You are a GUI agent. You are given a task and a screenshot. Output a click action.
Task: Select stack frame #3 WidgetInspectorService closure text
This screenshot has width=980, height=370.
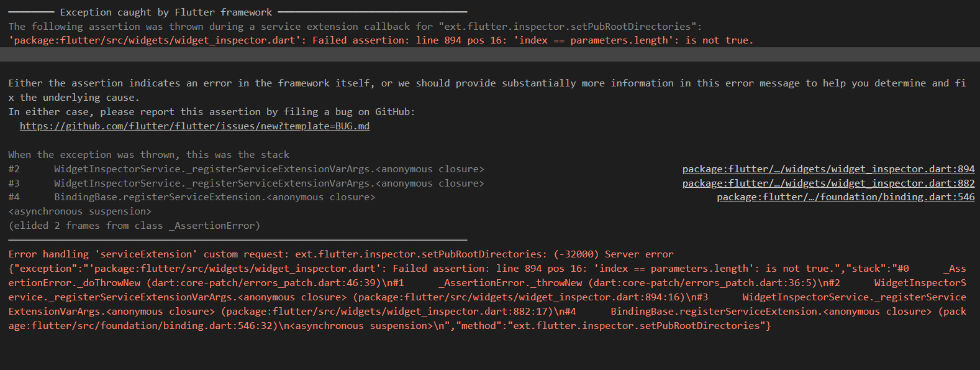coord(269,183)
